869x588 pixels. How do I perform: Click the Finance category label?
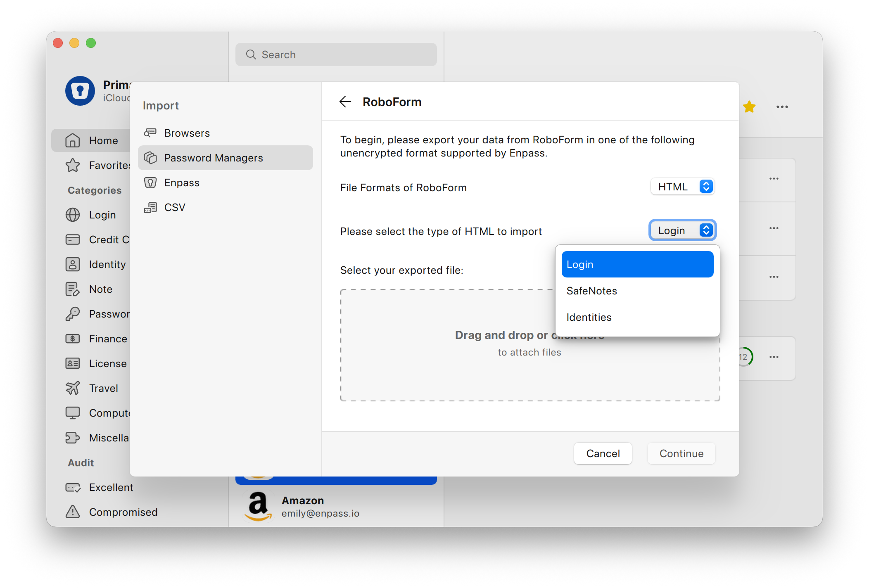(x=108, y=339)
